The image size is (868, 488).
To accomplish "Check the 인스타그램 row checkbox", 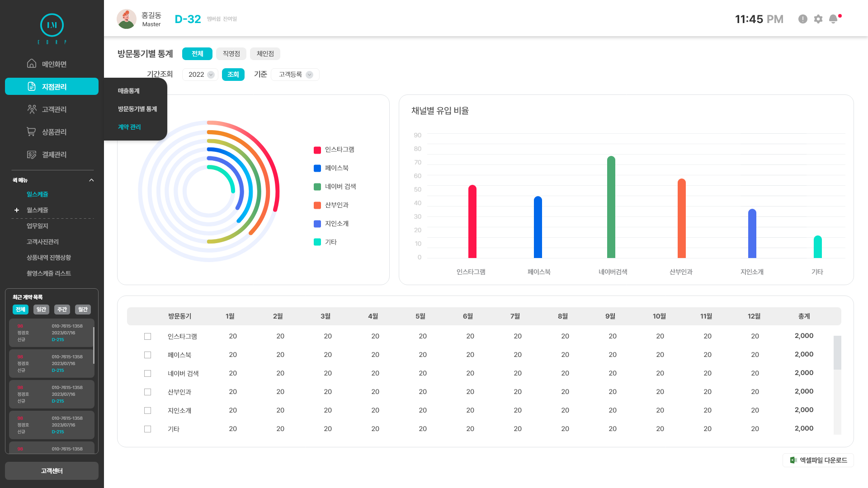I will (x=147, y=336).
